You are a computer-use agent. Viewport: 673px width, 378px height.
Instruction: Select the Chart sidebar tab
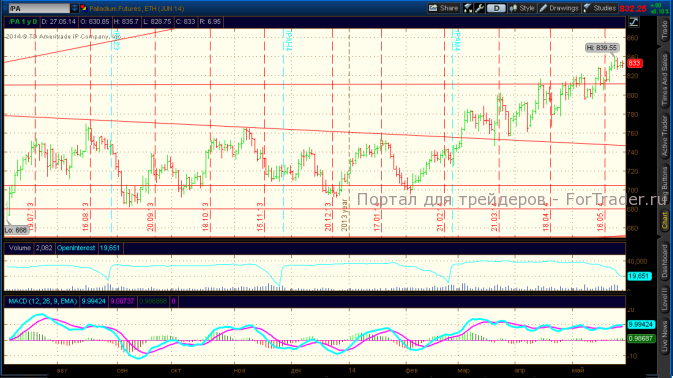664,220
